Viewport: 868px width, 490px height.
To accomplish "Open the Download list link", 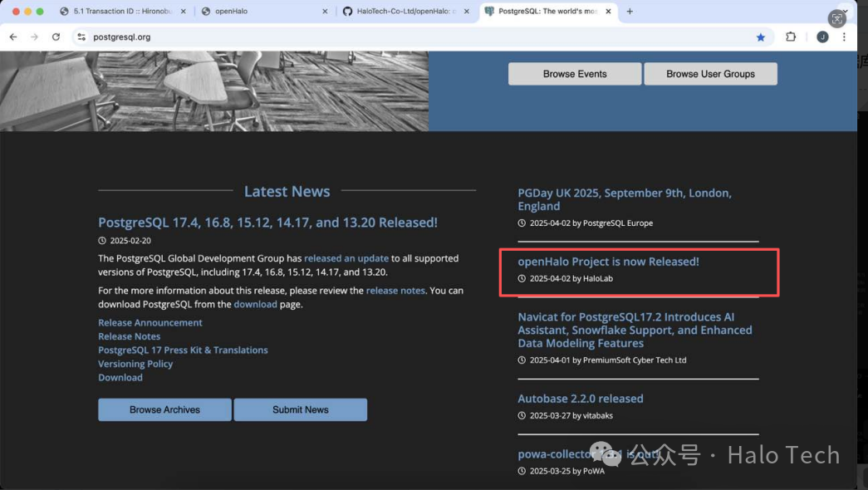I will pyautogui.click(x=120, y=378).
